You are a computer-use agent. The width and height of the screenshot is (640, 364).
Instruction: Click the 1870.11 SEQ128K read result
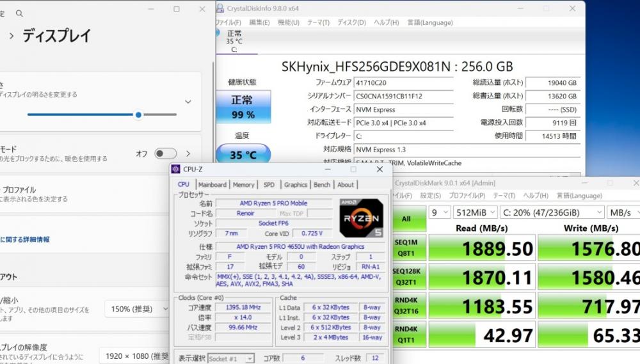[x=482, y=276]
